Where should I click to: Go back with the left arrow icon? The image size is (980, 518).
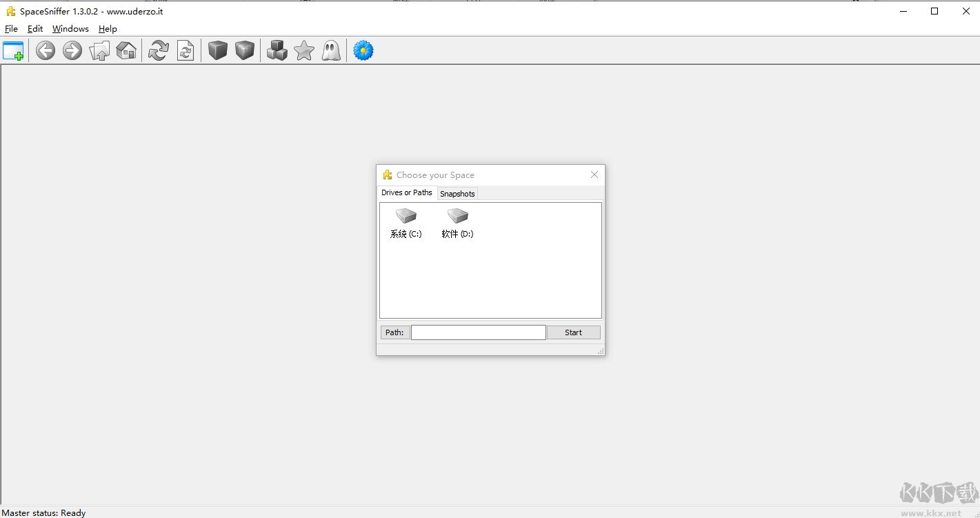pos(46,51)
